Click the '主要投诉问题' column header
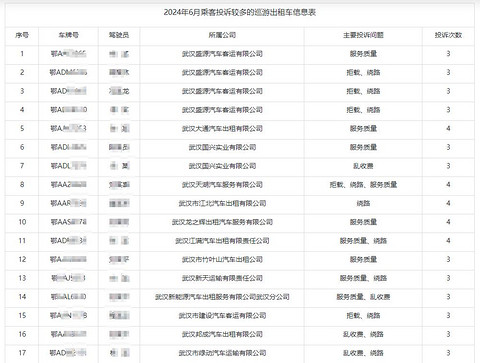Screen dimensions: 480x363 [363, 35]
